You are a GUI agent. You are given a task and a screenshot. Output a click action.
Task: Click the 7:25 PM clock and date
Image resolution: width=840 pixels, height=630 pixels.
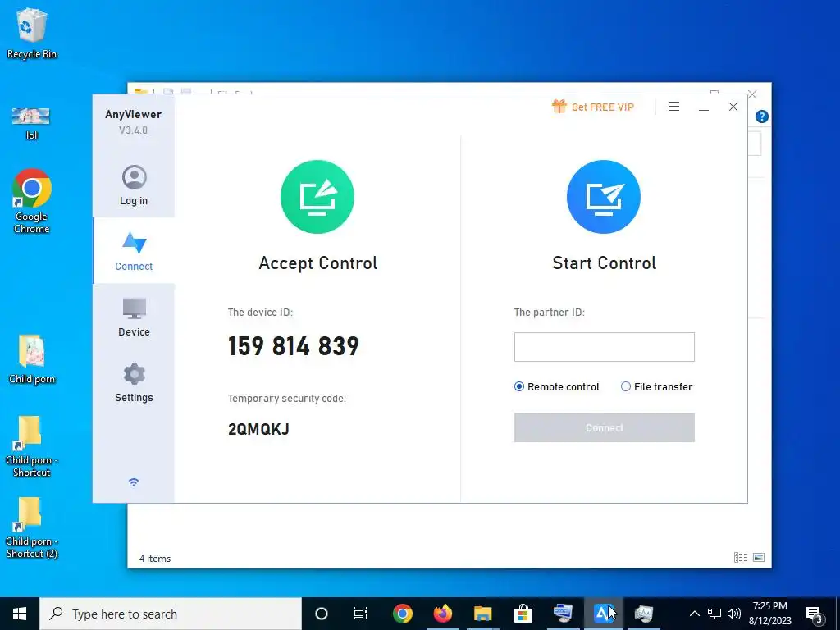[769, 614]
